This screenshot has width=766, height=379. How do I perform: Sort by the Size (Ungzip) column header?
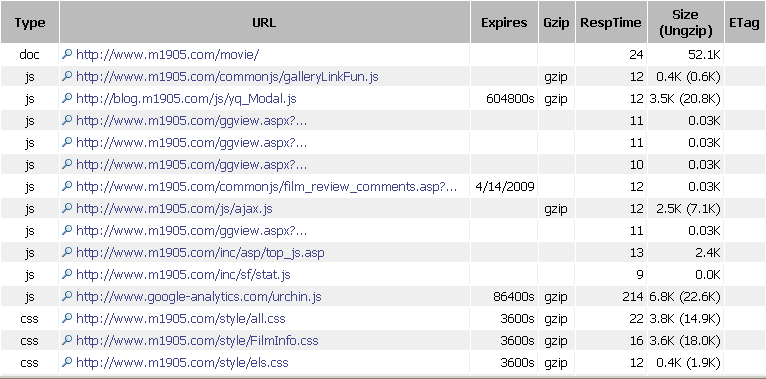[x=685, y=22]
